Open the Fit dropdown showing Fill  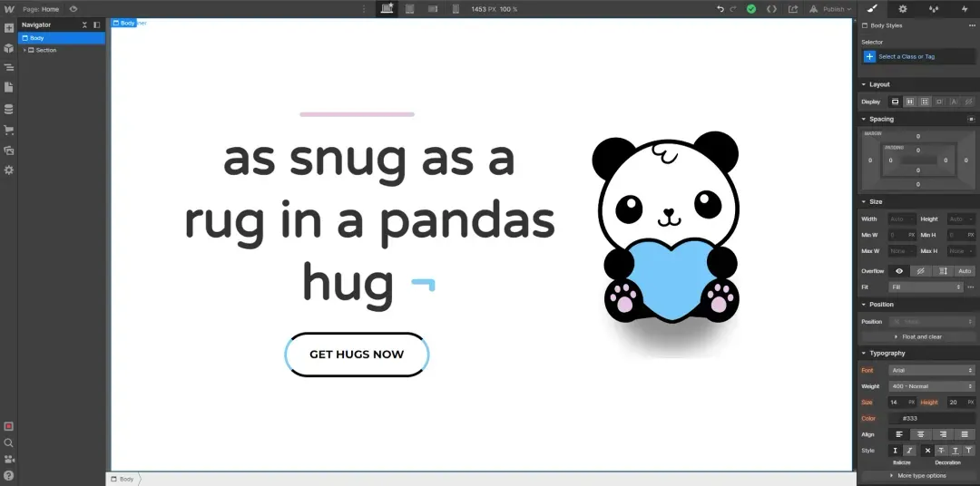tap(926, 287)
